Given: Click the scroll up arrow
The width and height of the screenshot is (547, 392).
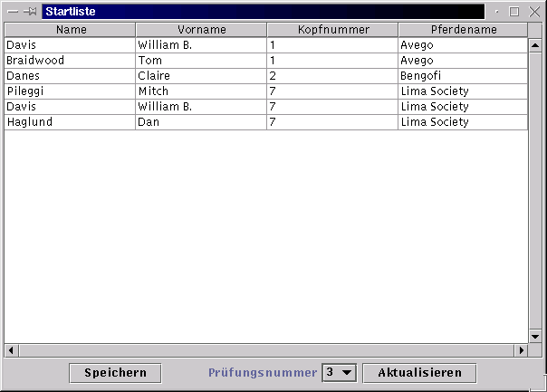Looking at the screenshot, I should pyautogui.click(x=535, y=45).
